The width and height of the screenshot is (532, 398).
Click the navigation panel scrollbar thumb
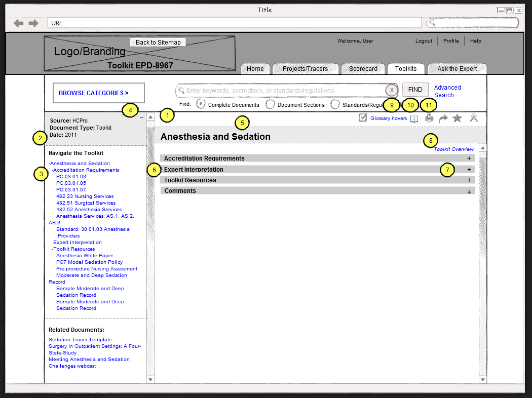pos(150,183)
